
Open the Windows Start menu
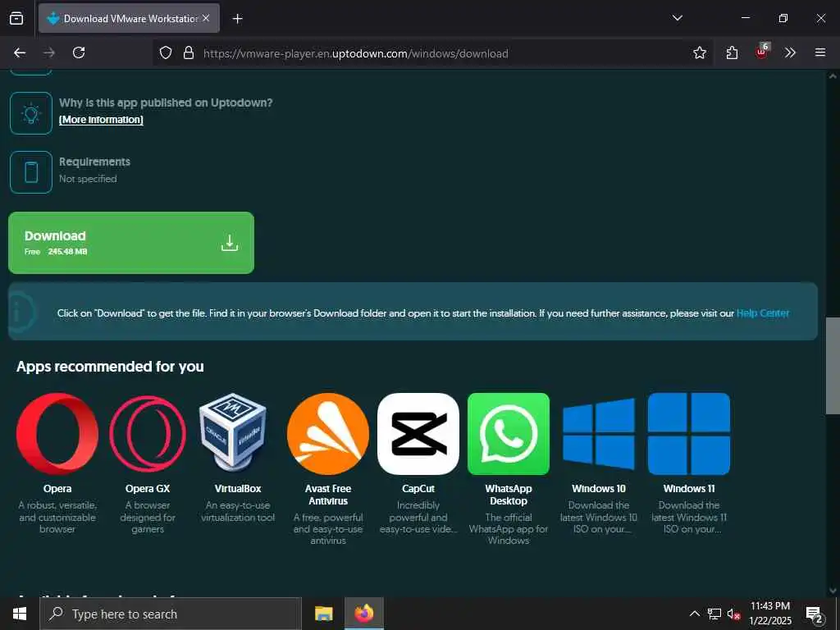(20, 614)
